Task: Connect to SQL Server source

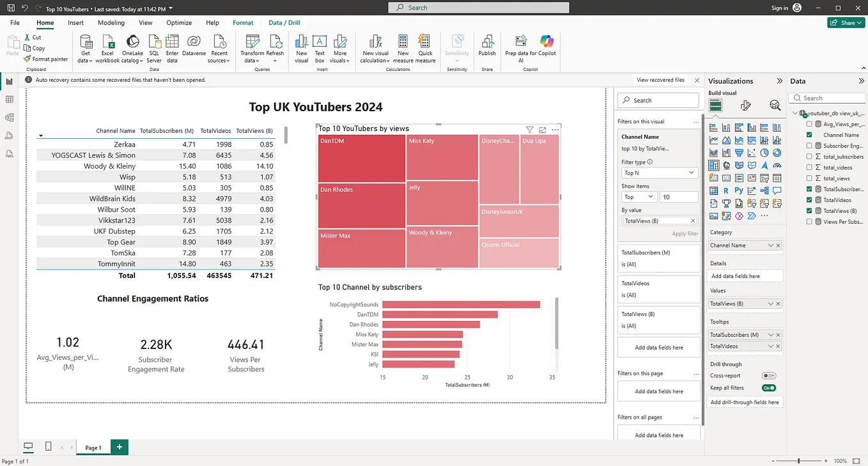Action: click(154, 49)
